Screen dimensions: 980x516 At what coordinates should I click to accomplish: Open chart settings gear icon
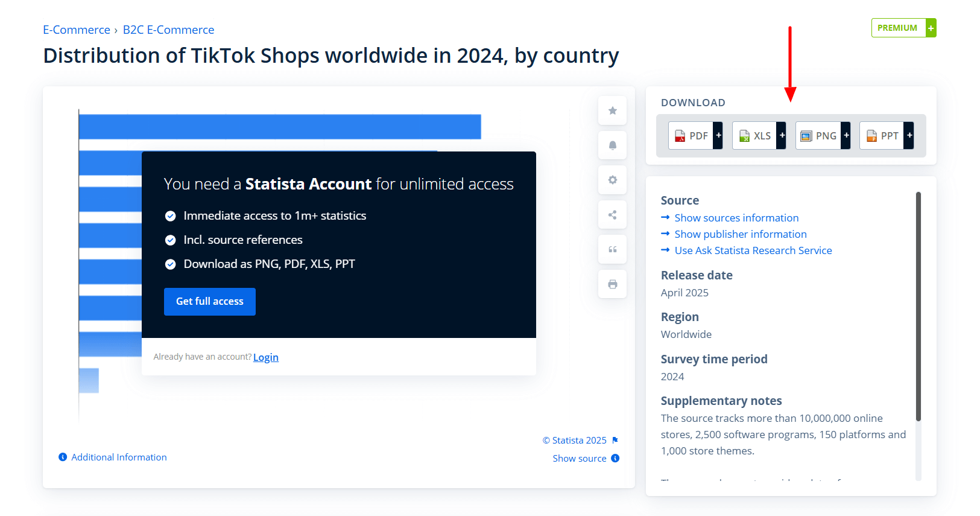tap(612, 180)
